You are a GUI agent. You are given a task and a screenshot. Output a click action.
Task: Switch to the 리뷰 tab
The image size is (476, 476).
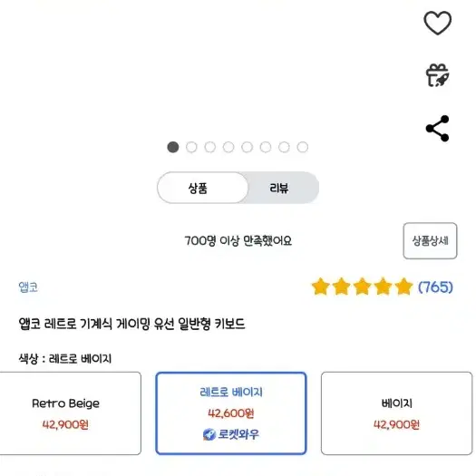tap(279, 188)
